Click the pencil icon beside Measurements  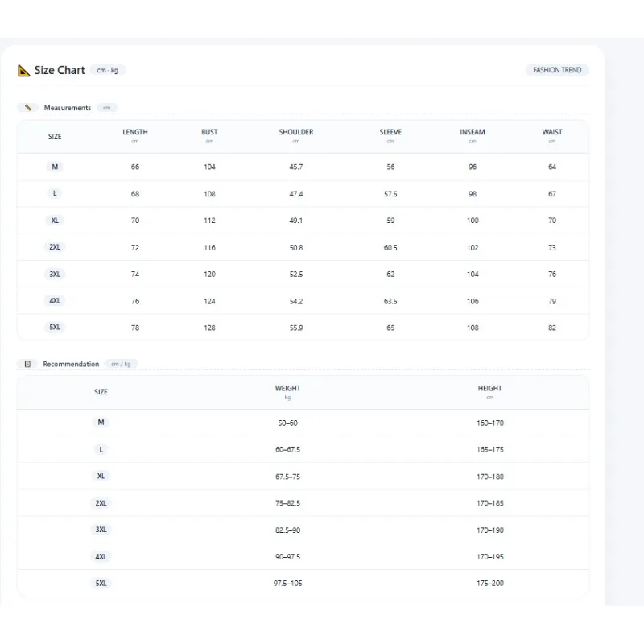(28, 108)
